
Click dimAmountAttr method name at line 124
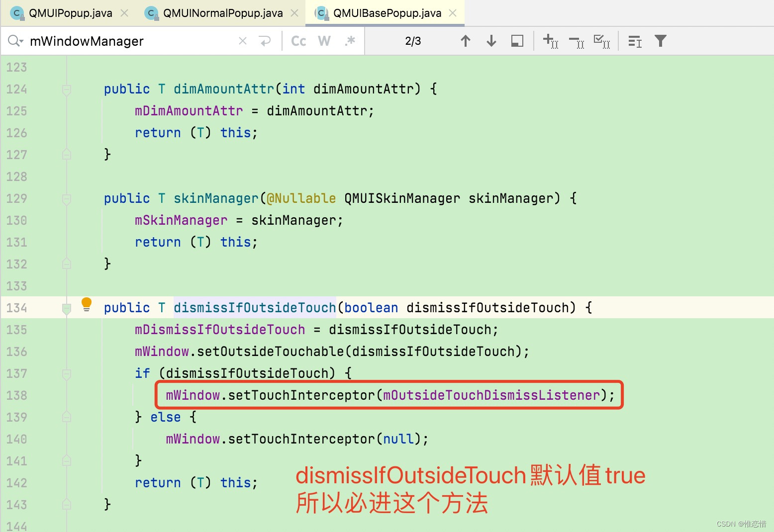point(223,89)
